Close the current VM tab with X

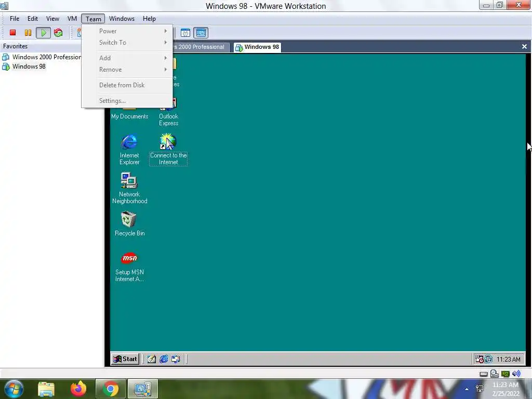click(x=524, y=47)
